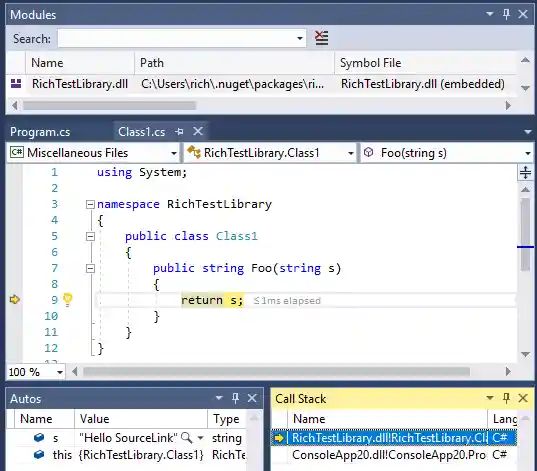Close the Modules window
Image resolution: width=537 pixels, height=471 pixels.
pyautogui.click(x=523, y=14)
